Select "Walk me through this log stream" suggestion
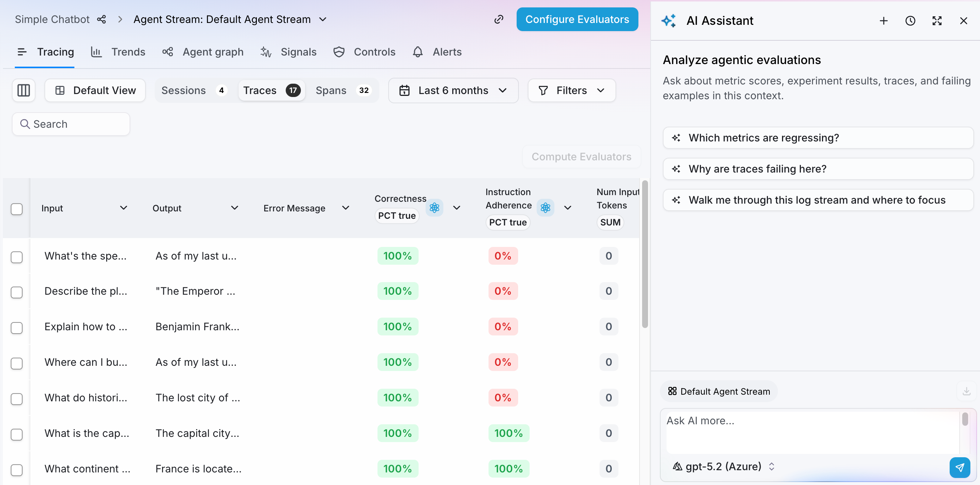Image resolution: width=980 pixels, height=485 pixels. tap(818, 200)
